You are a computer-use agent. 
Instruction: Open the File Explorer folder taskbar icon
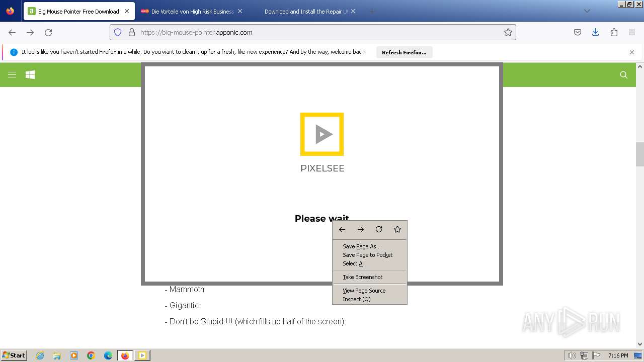(x=57, y=355)
